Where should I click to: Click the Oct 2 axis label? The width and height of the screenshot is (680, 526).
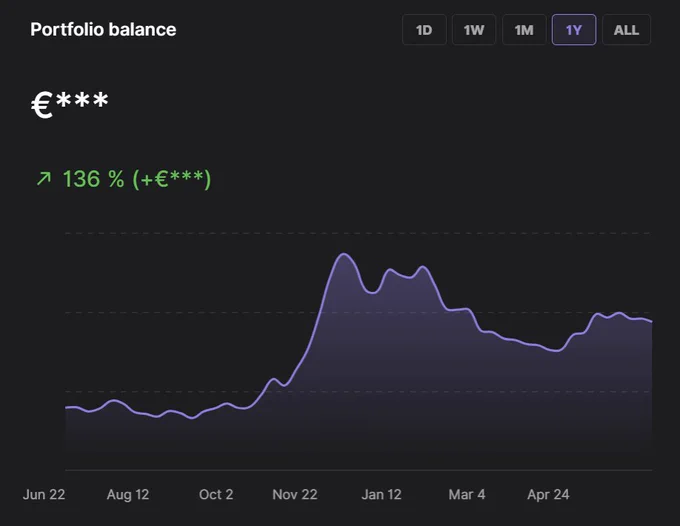click(x=216, y=494)
